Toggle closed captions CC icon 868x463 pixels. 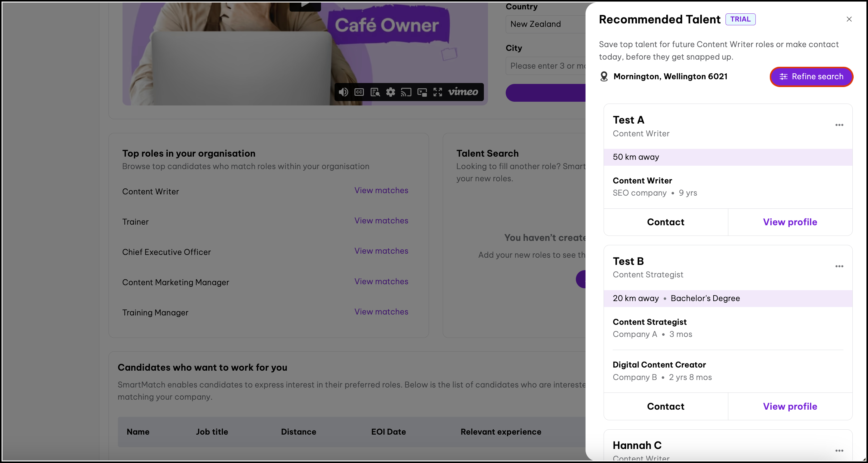(x=359, y=92)
